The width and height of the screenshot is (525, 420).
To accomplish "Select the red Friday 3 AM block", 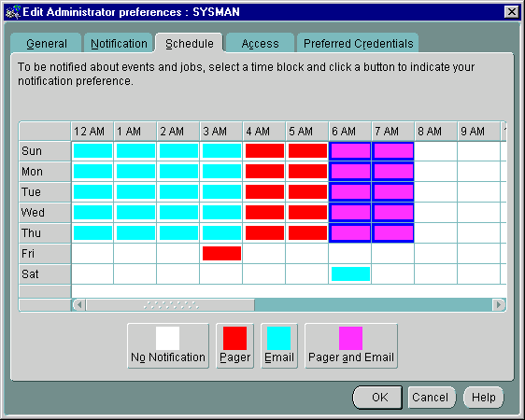I will click(x=221, y=254).
